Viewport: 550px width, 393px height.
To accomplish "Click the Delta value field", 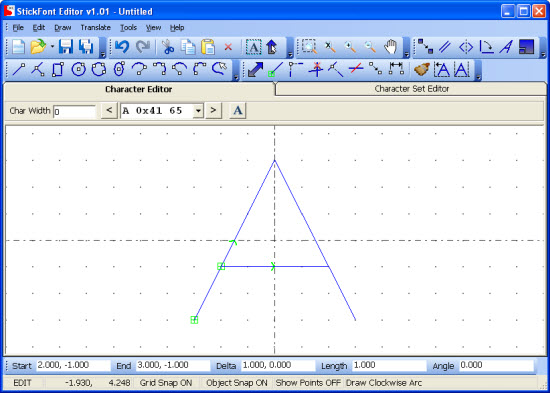I will (278, 366).
